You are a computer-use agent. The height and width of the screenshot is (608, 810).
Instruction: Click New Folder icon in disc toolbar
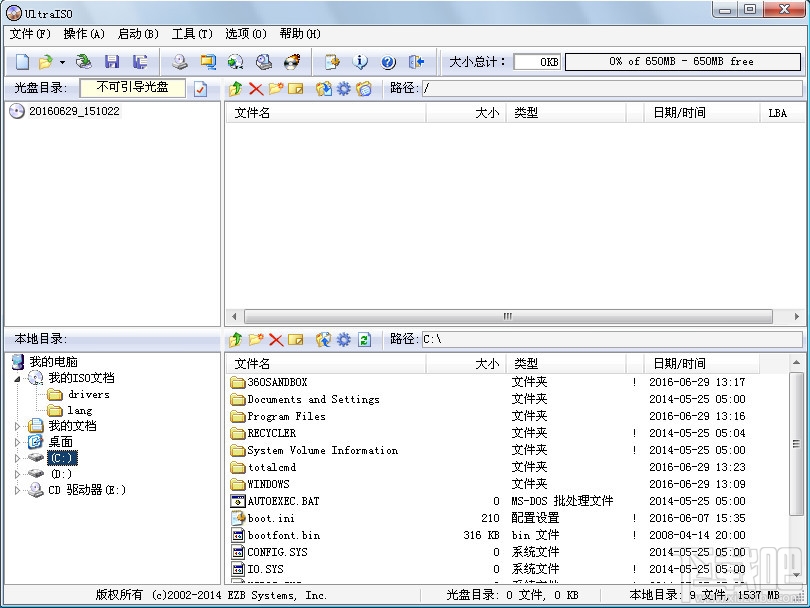(x=276, y=88)
